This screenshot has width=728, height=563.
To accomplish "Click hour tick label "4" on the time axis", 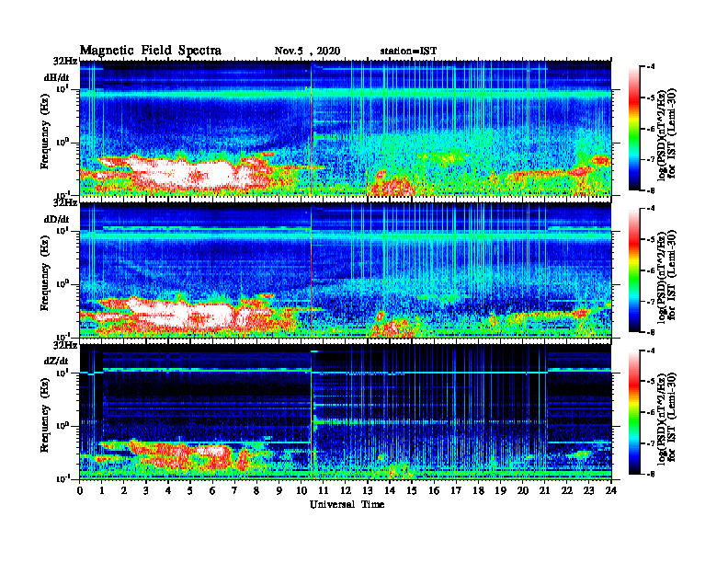I will (x=168, y=490).
